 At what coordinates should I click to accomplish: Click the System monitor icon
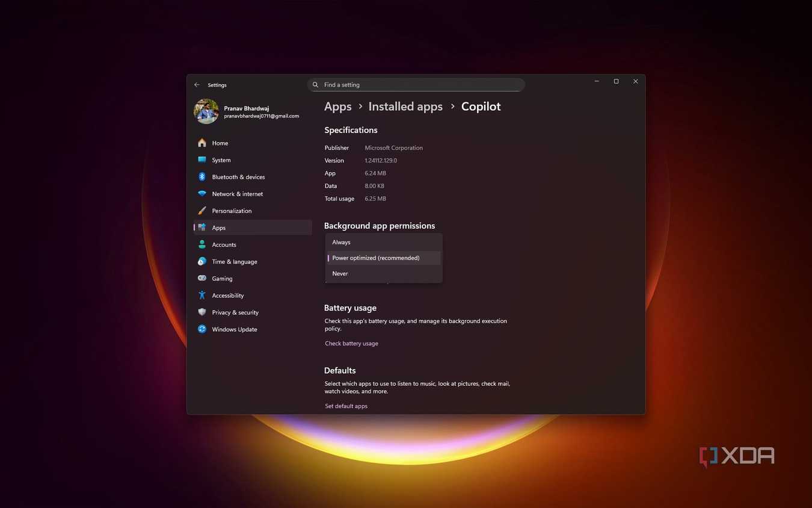[202, 160]
